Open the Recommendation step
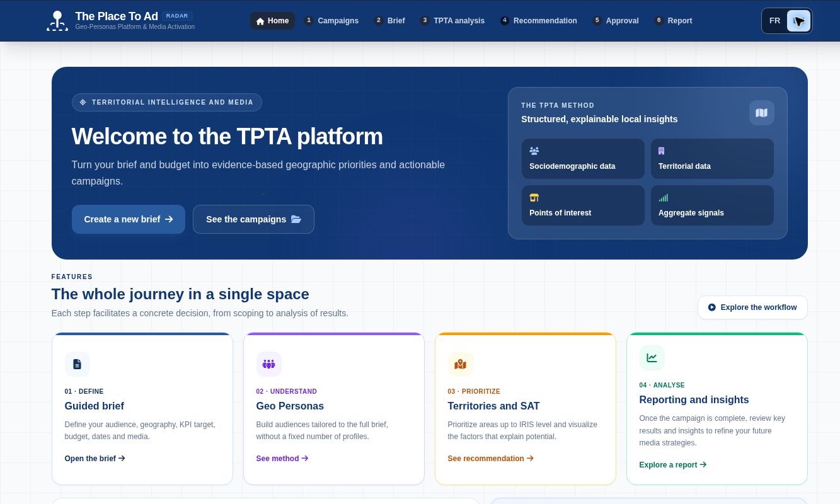 tap(539, 21)
